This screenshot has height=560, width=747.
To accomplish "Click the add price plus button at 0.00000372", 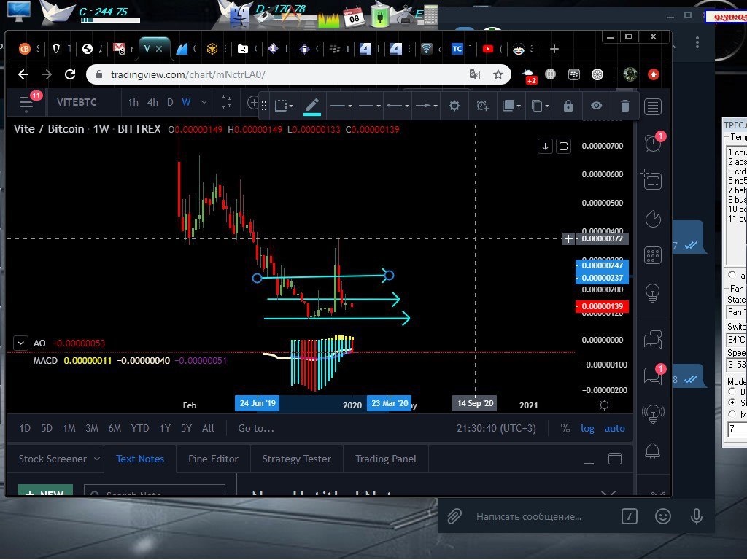I will pyautogui.click(x=568, y=238).
